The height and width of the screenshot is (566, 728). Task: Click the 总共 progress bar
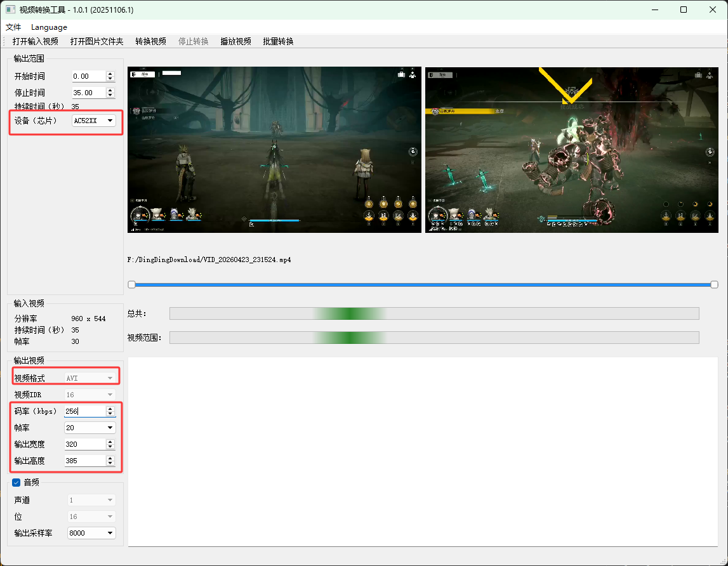pyautogui.click(x=434, y=313)
